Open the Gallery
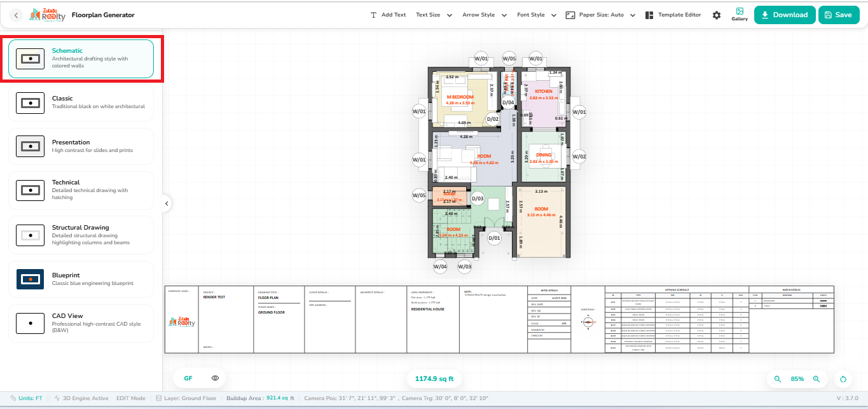The width and height of the screenshot is (868, 409). click(x=740, y=15)
